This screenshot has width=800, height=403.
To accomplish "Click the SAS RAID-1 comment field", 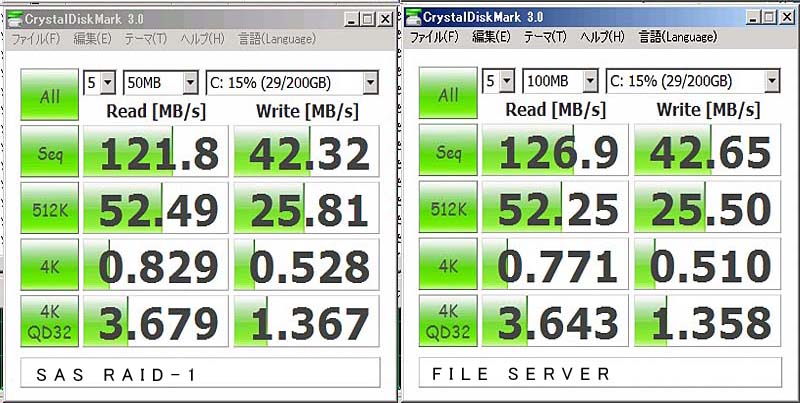I will [200, 374].
